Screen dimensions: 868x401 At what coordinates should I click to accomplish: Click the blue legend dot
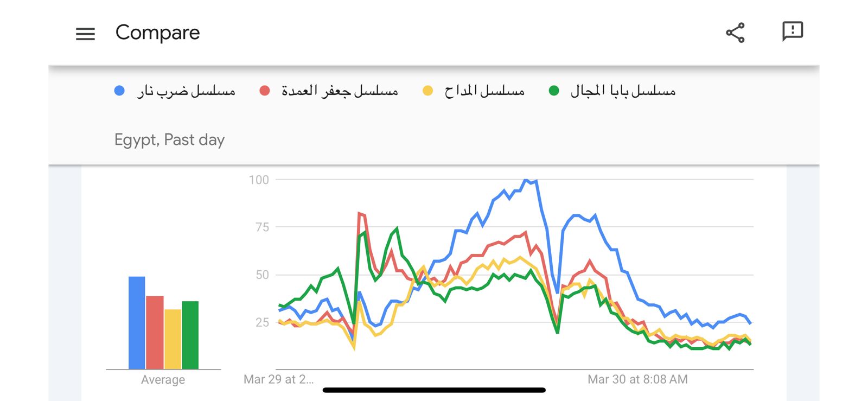(119, 91)
